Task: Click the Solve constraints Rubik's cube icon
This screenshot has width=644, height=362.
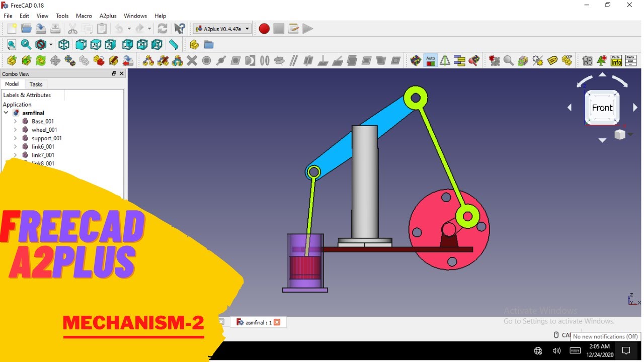Action: point(416,61)
